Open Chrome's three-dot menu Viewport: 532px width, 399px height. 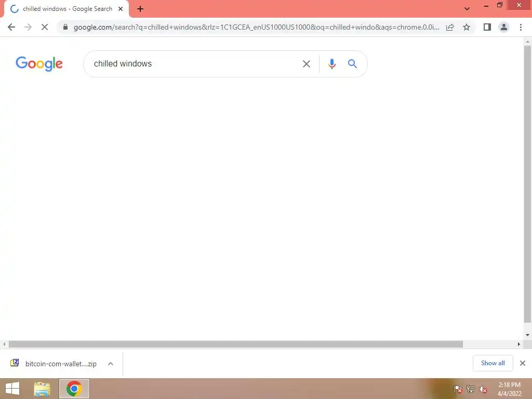(x=521, y=27)
